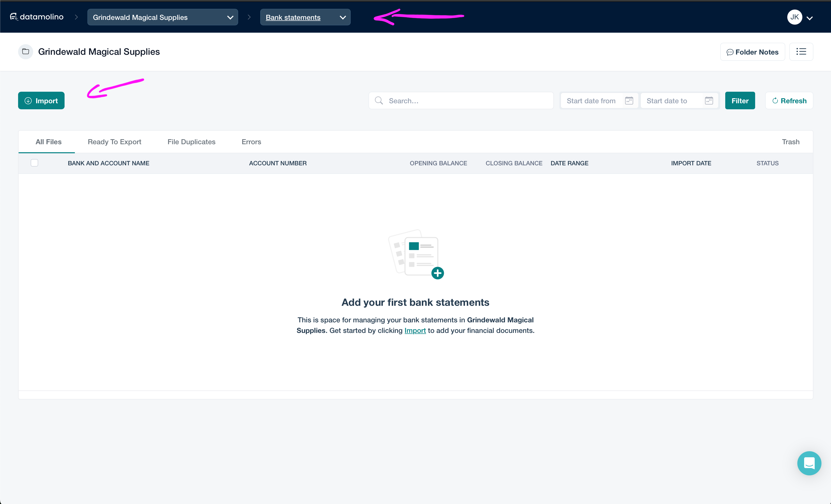Expand the Grindewald Magical Supplies folder dropdown
This screenshot has width=831, height=504.
coord(163,17)
